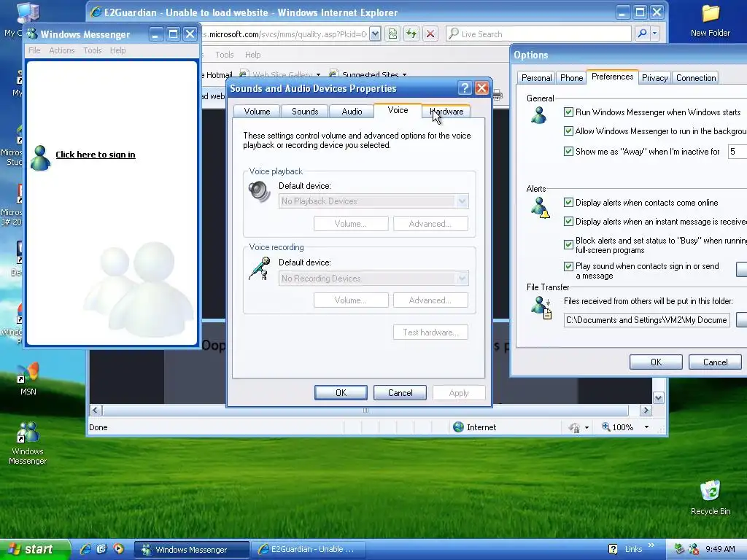The image size is (747, 560).
Task: Toggle Run Windows Messenger when Windows starts
Action: (568, 112)
